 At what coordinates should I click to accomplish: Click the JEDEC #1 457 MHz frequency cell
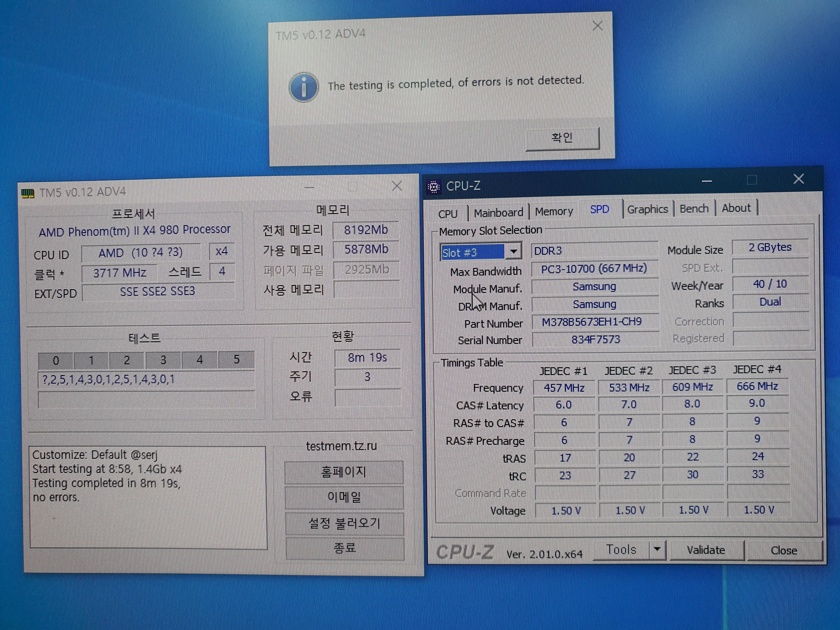point(564,388)
